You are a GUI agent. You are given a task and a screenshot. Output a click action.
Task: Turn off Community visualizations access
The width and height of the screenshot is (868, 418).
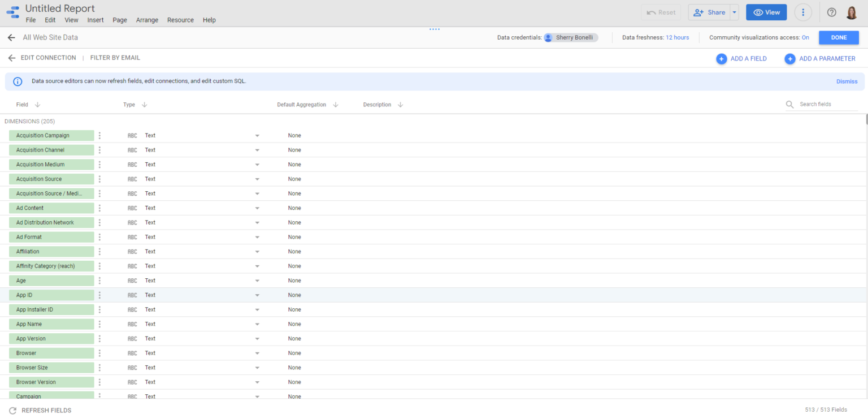click(805, 37)
